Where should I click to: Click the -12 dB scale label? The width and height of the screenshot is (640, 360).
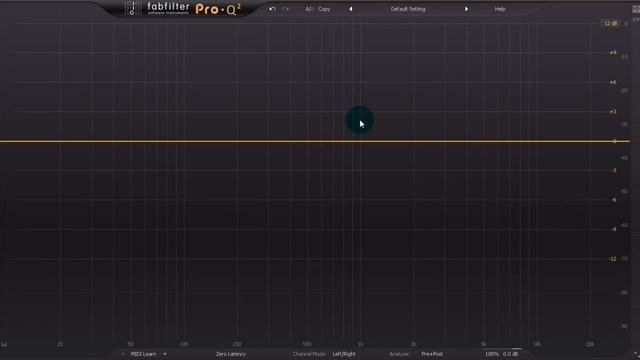point(612,259)
